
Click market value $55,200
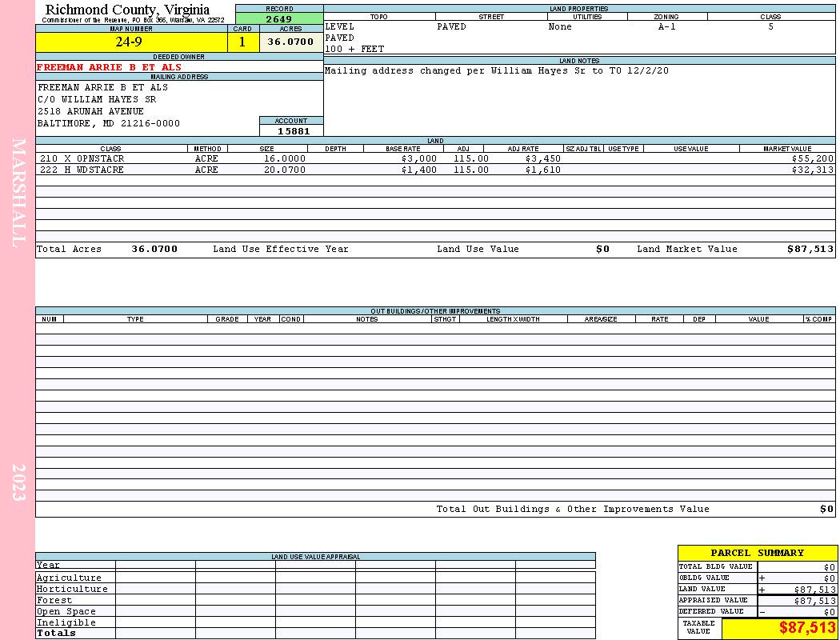click(x=813, y=159)
